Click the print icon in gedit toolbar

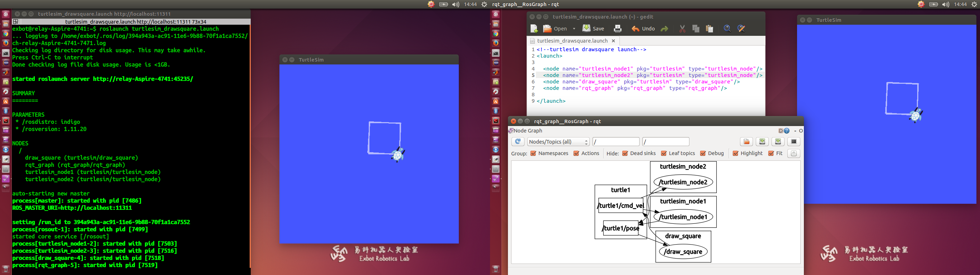click(x=617, y=29)
